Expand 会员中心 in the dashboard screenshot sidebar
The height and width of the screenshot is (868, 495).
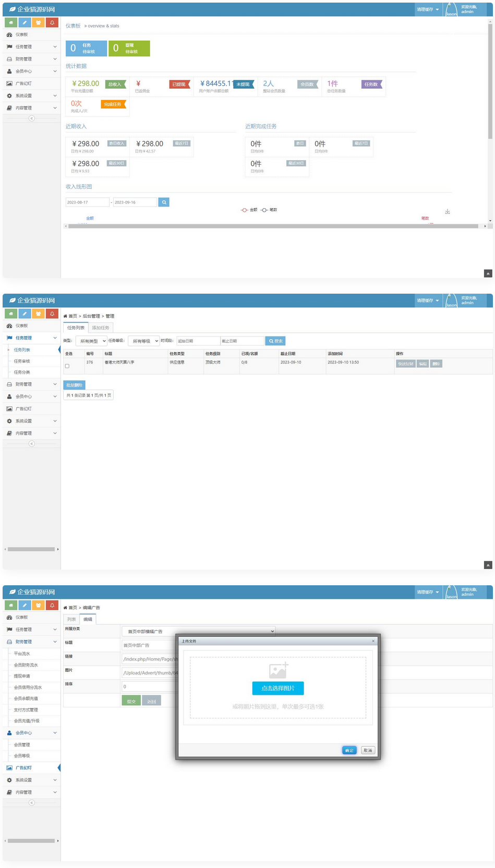(31, 71)
